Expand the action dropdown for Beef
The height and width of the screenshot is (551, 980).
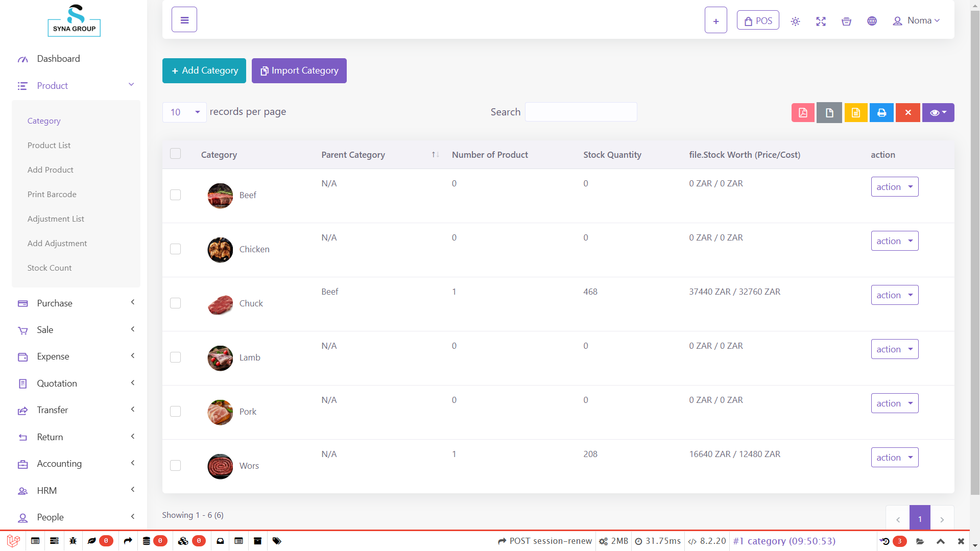pos(894,186)
